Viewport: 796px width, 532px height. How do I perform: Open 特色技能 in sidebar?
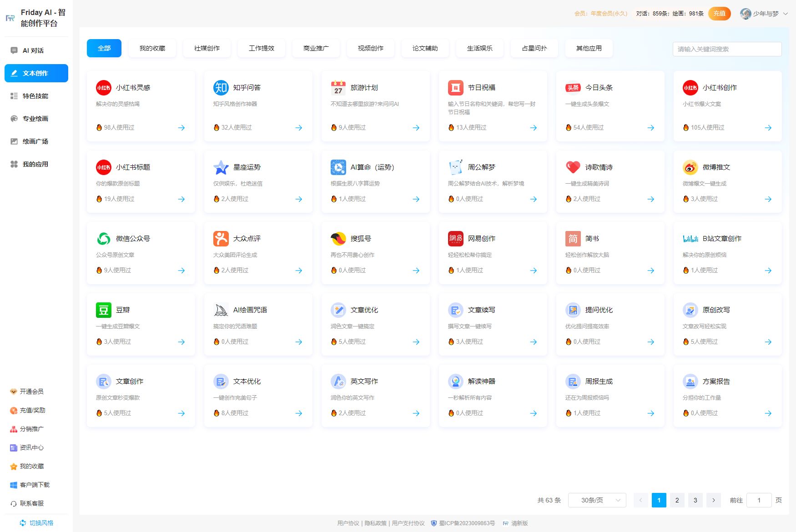point(36,96)
